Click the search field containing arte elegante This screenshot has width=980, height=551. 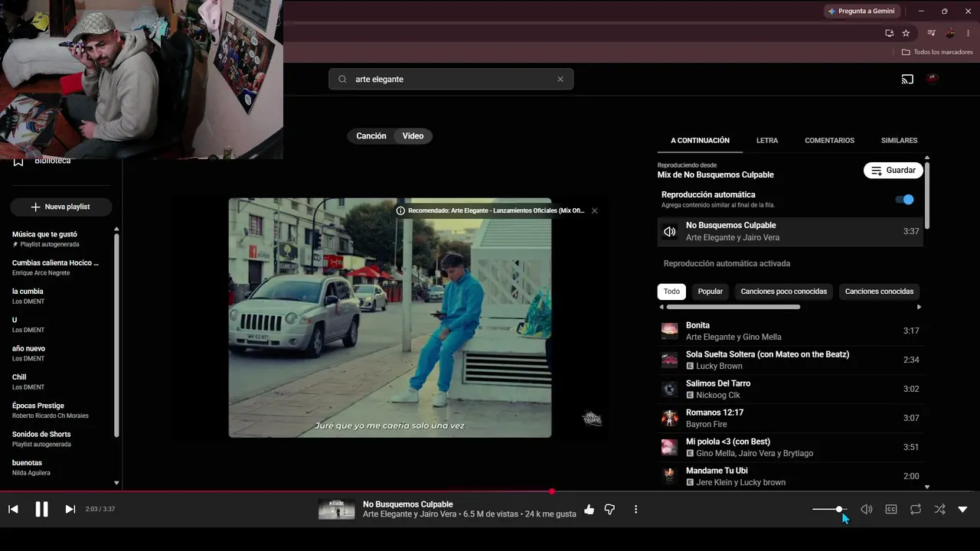(451, 79)
